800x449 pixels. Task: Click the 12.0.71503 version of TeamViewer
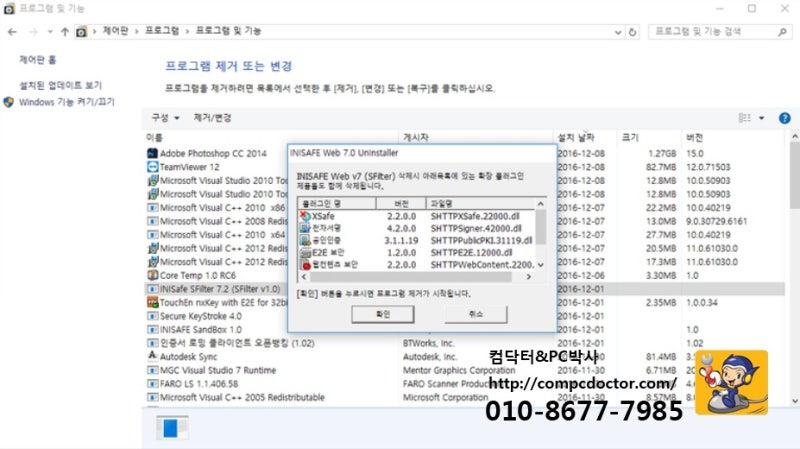(708, 167)
